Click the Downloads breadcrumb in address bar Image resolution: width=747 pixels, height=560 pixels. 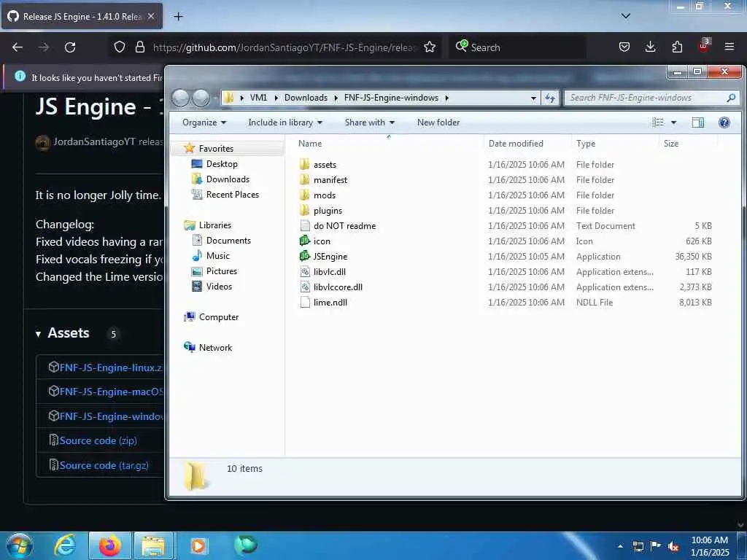[x=306, y=98]
